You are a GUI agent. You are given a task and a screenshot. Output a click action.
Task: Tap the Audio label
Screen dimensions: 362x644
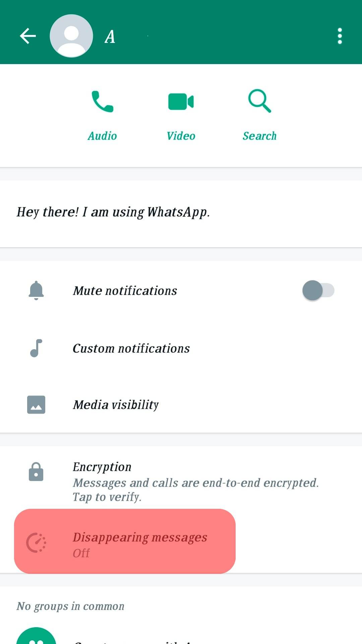click(x=102, y=136)
